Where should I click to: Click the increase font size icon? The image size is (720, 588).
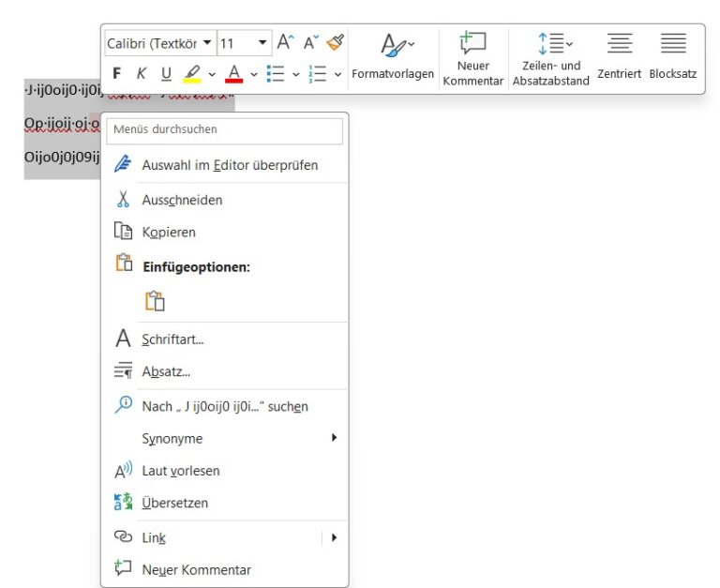(x=285, y=42)
